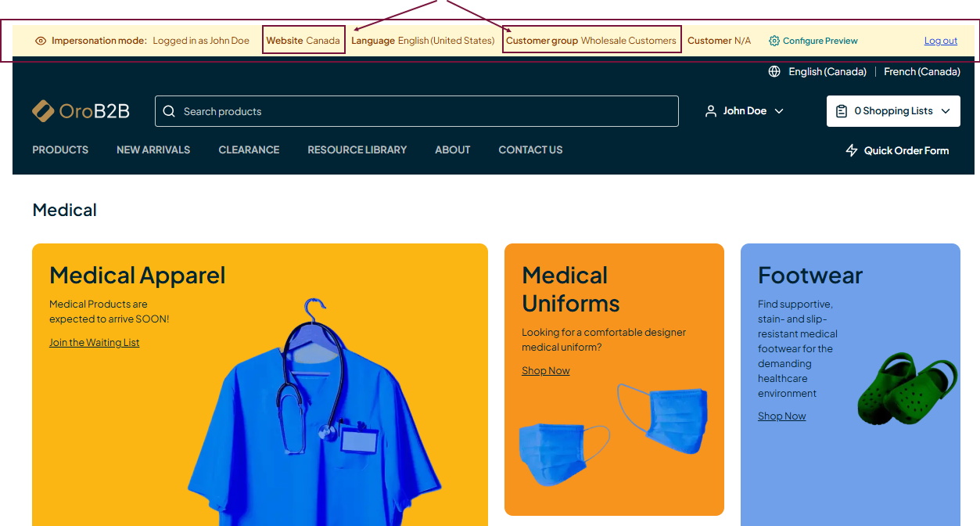Open the Resource Library menu
The width and height of the screenshot is (980, 526).
pyautogui.click(x=357, y=150)
